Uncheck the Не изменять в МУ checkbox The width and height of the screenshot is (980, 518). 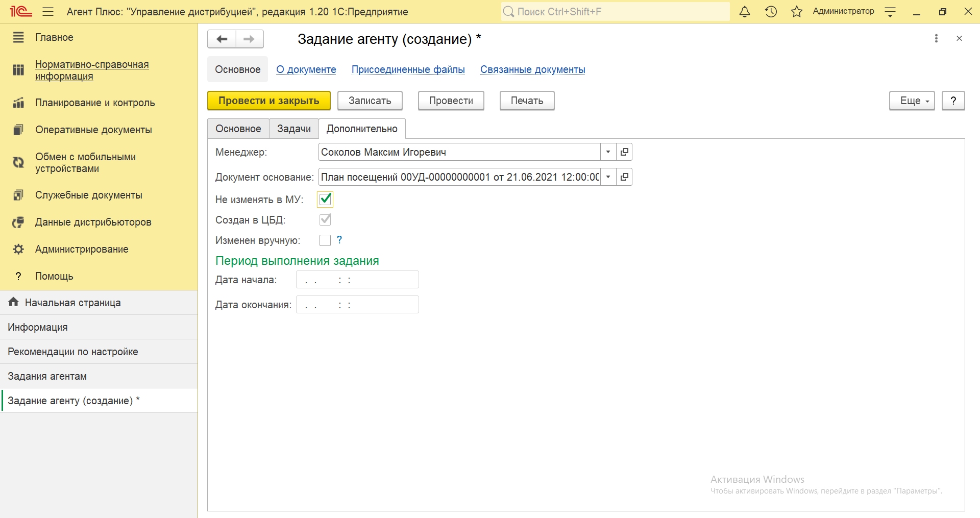tap(325, 199)
